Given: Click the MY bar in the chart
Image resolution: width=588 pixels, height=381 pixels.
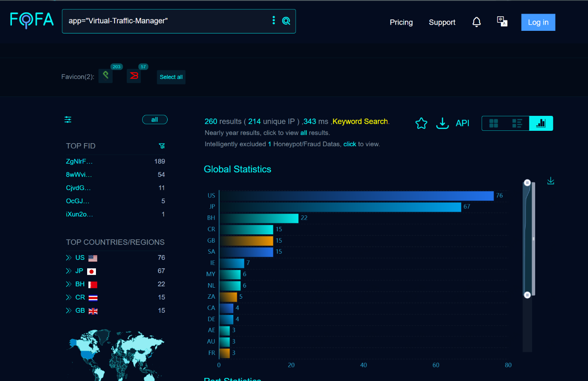Looking at the screenshot, I should pyautogui.click(x=230, y=274).
